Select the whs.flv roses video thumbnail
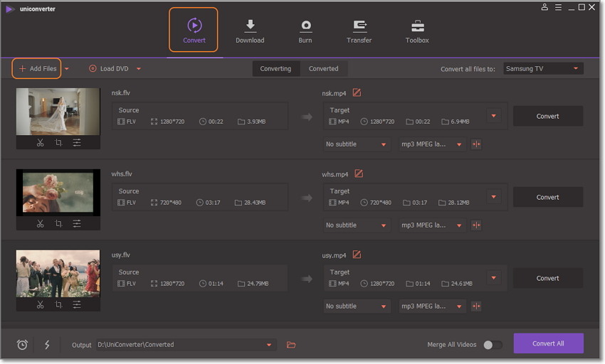The height and width of the screenshot is (364, 605). 58,193
